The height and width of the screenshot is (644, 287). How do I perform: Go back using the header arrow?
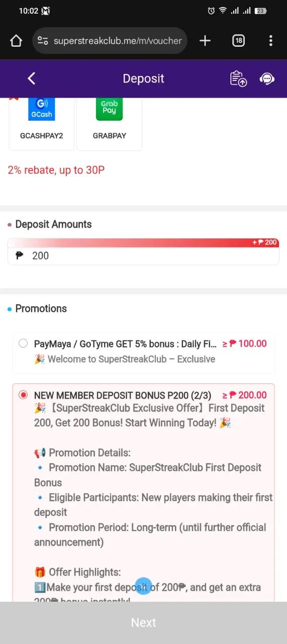tap(31, 78)
